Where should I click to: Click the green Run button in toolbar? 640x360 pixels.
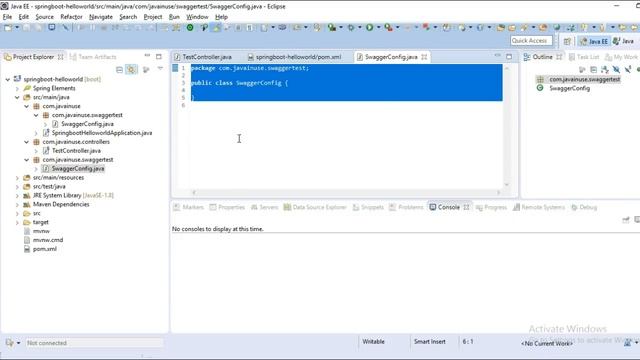point(369,28)
